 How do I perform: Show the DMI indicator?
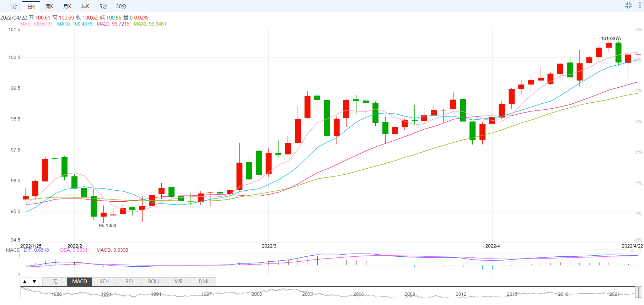[204, 282]
